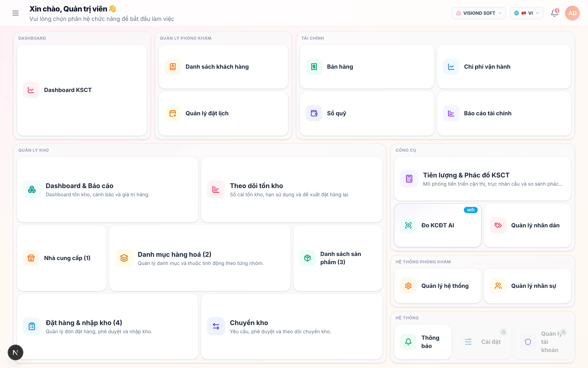Click the building icon beside VISIOND SOFT
588x368 pixels.
point(458,13)
